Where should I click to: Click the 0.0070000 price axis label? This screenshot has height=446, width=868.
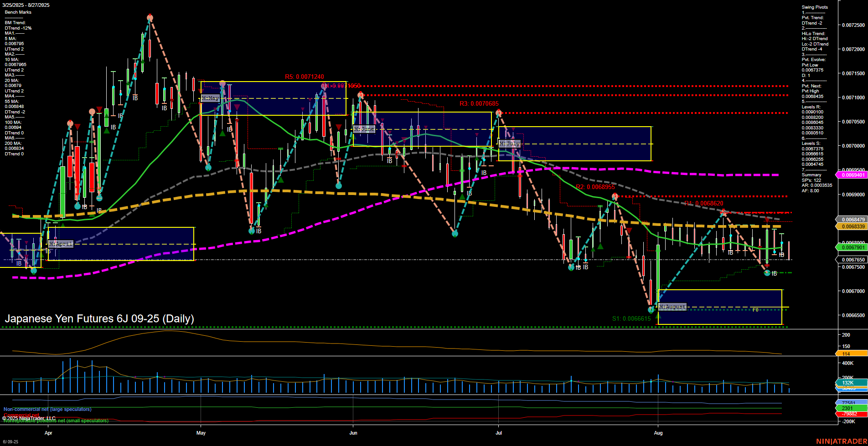(853, 146)
